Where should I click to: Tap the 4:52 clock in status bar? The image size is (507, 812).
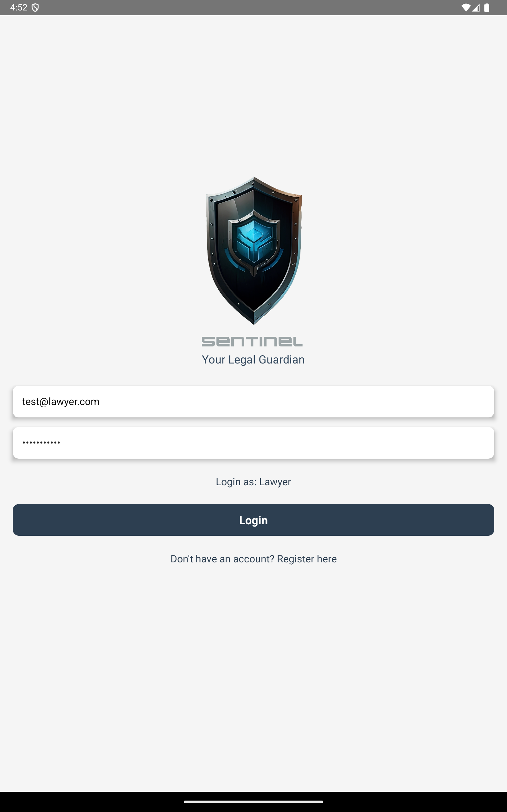click(19, 7)
